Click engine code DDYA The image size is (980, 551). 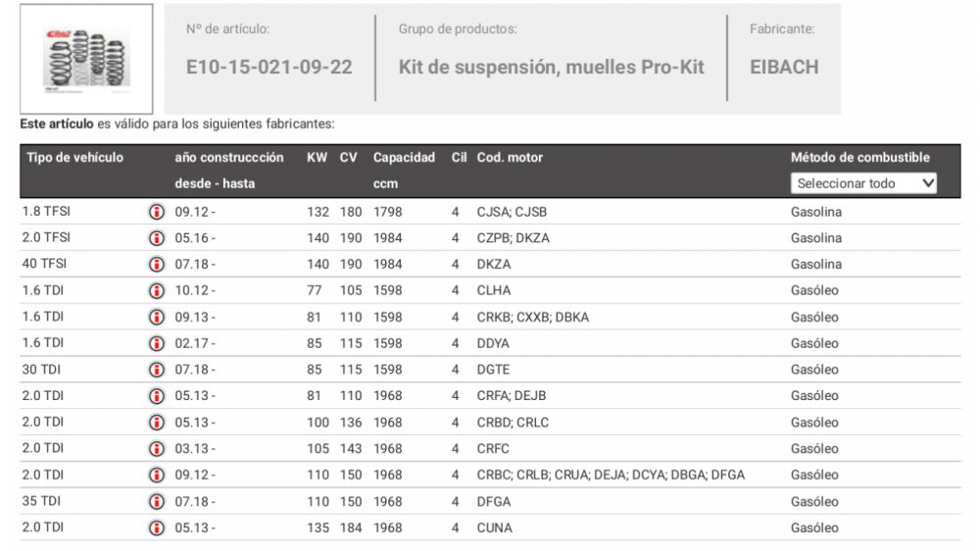tap(493, 343)
